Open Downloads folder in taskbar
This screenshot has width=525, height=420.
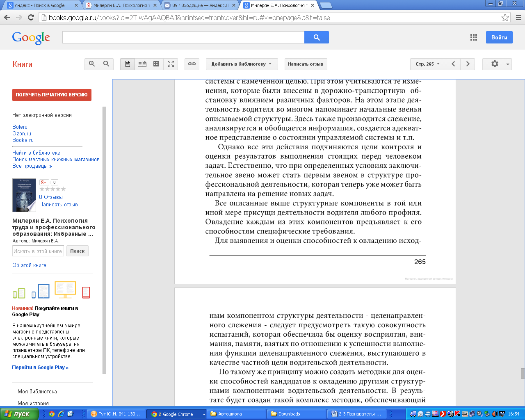pos(297,414)
